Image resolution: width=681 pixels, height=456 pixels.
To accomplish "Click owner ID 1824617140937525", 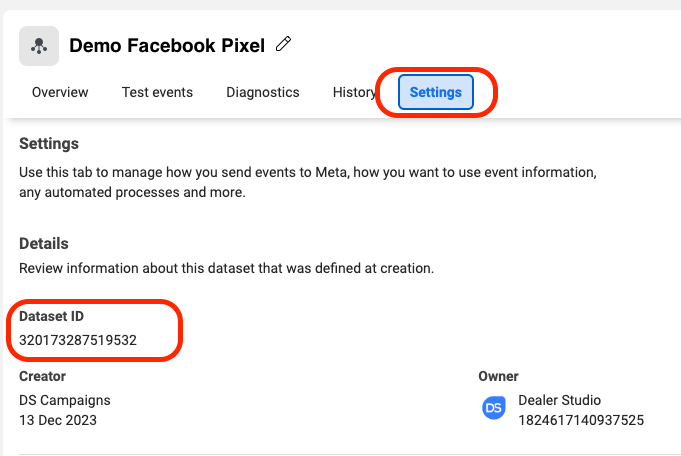I will pyautogui.click(x=580, y=420).
